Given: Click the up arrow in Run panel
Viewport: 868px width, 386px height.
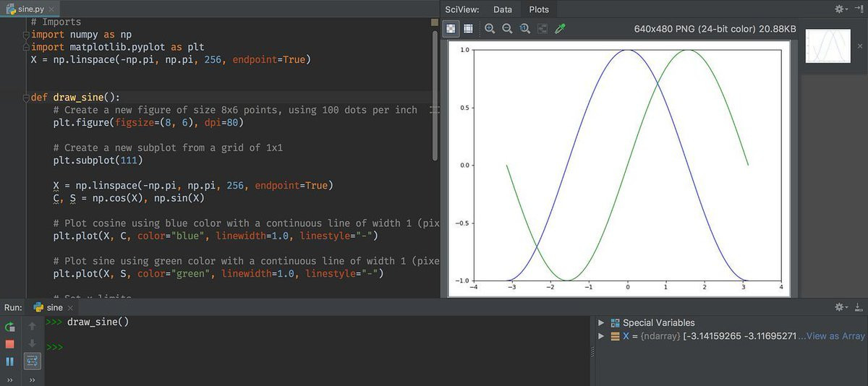Looking at the screenshot, I should pos(32,326).
